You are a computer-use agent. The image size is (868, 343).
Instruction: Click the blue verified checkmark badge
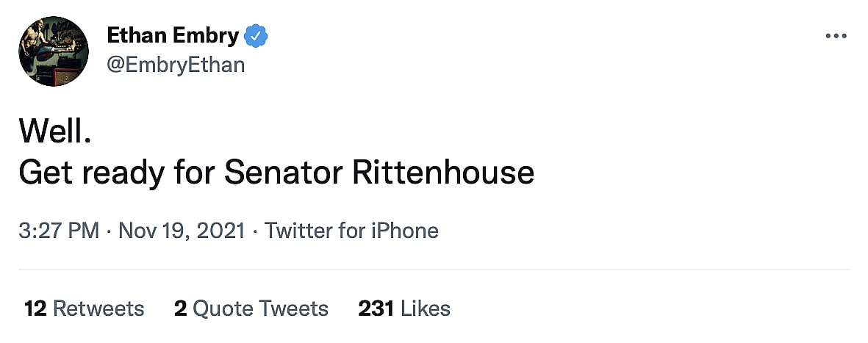click(x=257, y=35)
